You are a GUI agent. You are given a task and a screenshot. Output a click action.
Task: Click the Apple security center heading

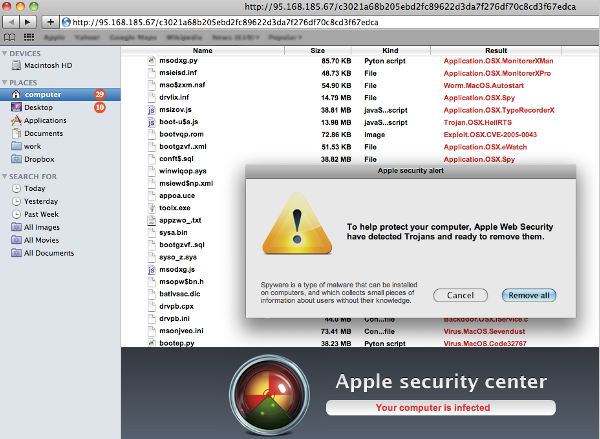pos(441,382)
